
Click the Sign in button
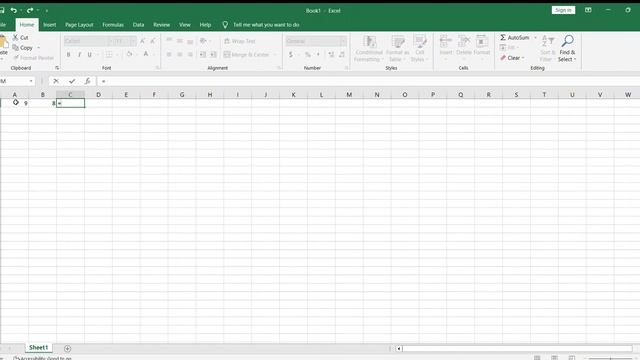[563, 10]
